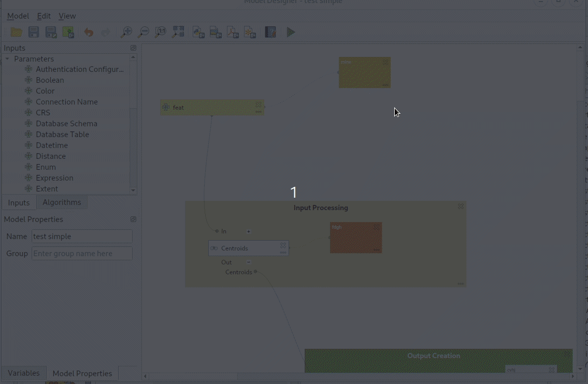Switch to the Algorithms tab
Screen dimensions: 588x384
62,202
